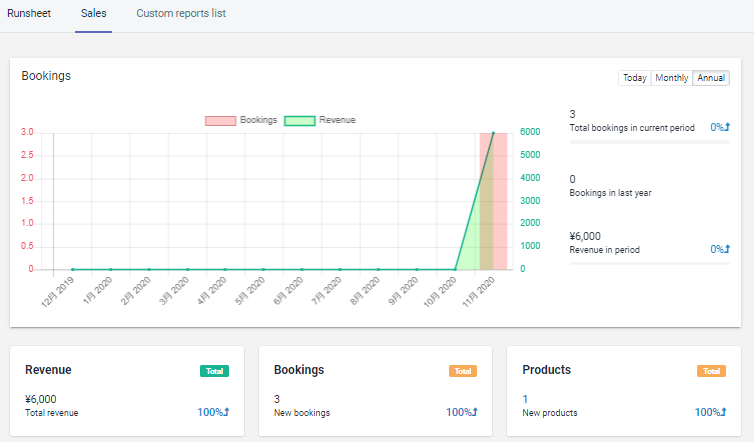Click up arrow beside Total bookings percentage
754x442 pixels.
pyautogui.click(x=727, y=128)
